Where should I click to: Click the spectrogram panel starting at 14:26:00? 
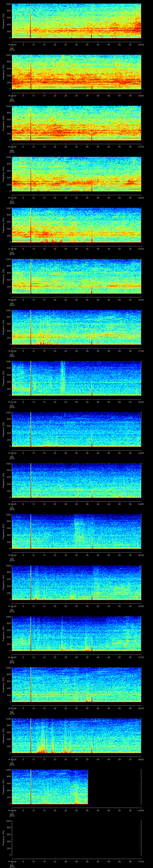(77, 123)
